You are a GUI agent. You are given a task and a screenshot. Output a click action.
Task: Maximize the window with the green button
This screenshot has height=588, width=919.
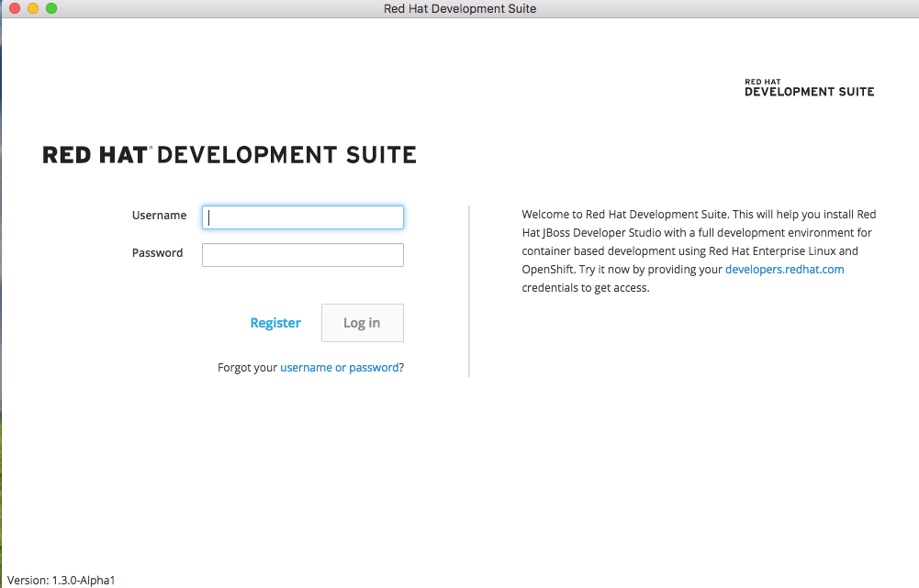coord(51,8)
